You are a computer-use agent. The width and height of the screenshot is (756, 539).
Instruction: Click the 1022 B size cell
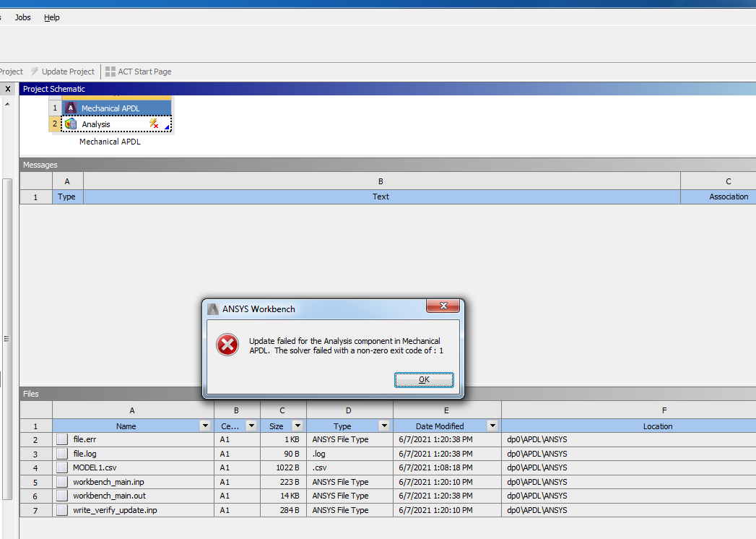[284, 467]
